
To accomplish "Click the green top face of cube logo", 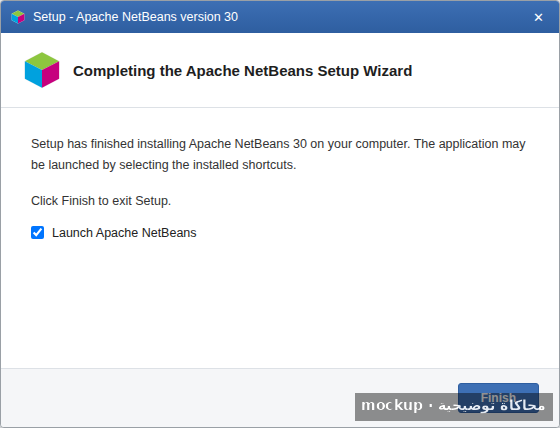I will coord(42,60).
